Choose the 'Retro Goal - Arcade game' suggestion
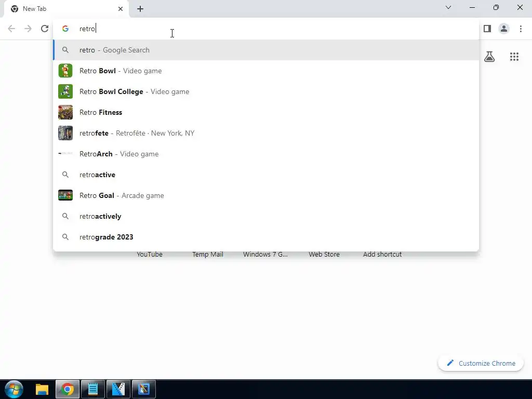This screenshot has width=532, height=399. 266,195
